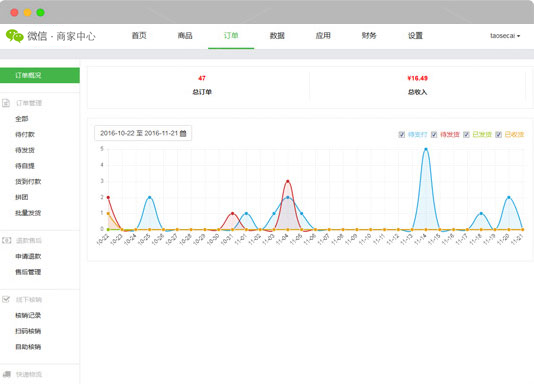The image size is (534, 384).
Task: Switch to the 商品 top navigation tab
Action: click(x=185, y=36)
